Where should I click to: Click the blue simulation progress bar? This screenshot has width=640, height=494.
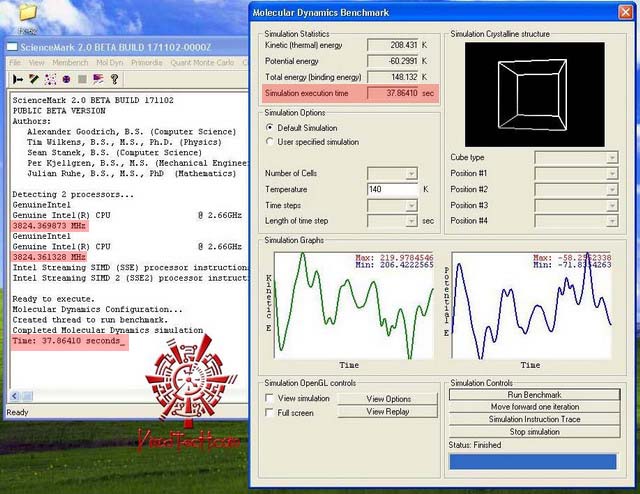(x=533, y=461)
